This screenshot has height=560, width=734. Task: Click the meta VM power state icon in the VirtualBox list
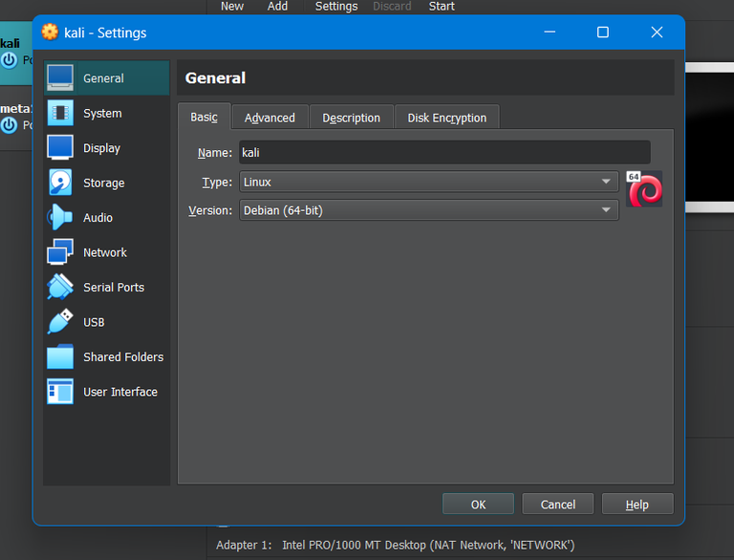point(9,125)
